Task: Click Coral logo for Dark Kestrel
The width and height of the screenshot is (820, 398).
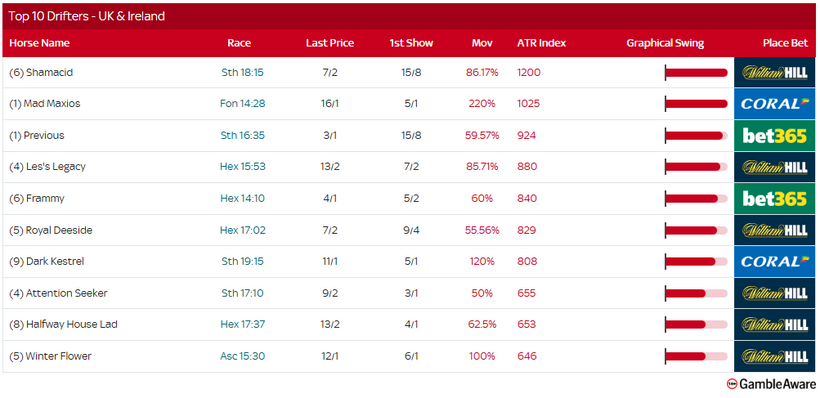Action: 775,261
